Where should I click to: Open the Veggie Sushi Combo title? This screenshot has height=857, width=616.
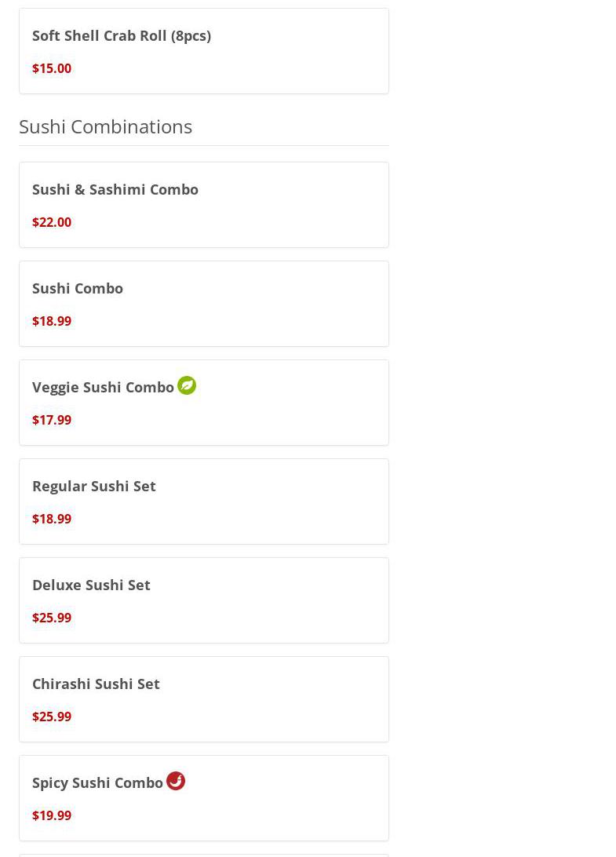103,388
